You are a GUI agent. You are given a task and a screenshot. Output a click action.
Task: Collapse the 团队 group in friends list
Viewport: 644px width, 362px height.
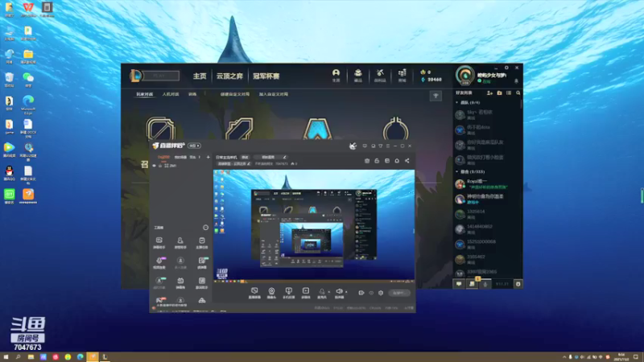[457, 103]
